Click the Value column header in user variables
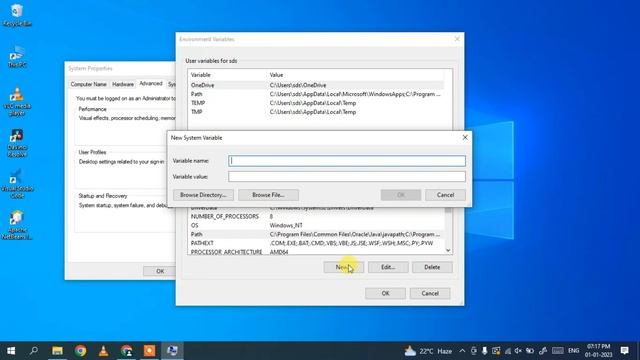 point(356,75)
